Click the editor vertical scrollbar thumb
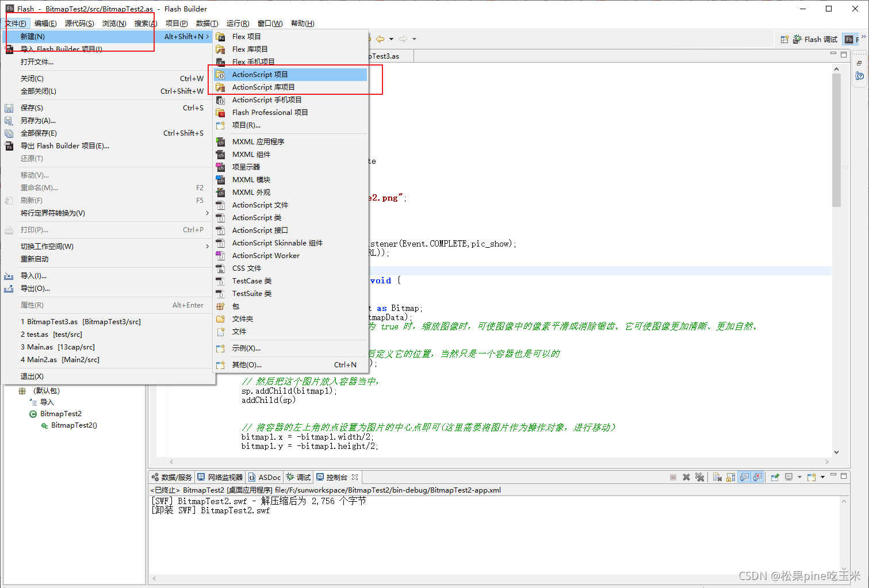Viewport: 869px width, 588px height. (x=836, y=140)
